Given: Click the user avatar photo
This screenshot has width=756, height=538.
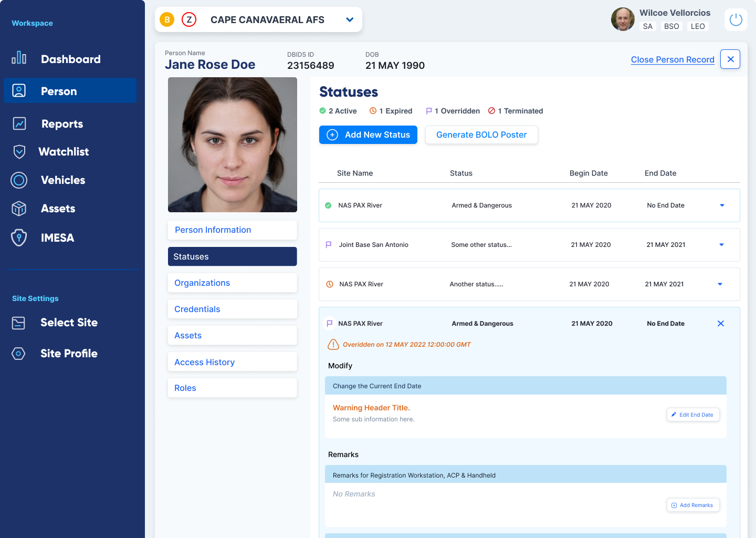Looking at the screenshot, I should coord(623,19).
